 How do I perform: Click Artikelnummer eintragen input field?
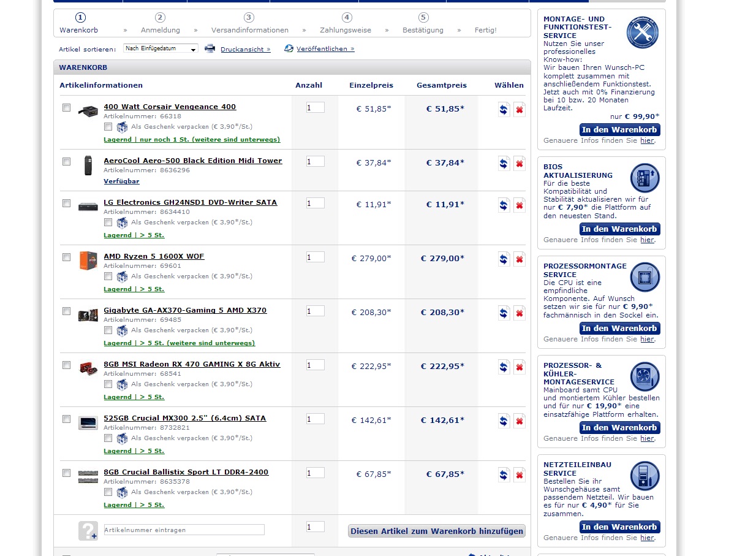point(184,530)
